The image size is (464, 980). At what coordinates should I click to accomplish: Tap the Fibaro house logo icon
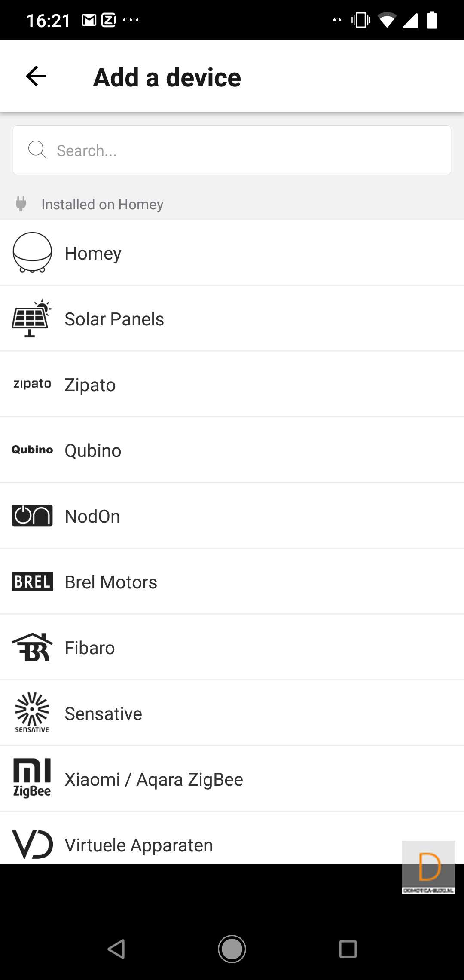(32, 647)
